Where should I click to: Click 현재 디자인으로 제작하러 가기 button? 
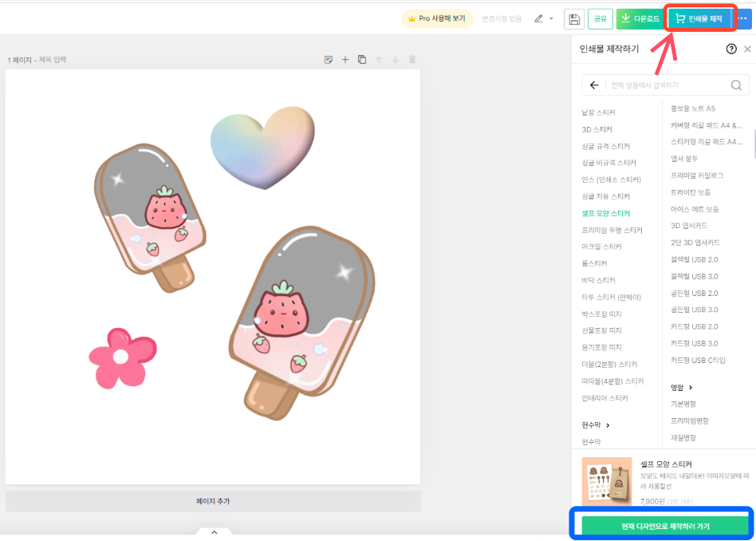point(665,526)
